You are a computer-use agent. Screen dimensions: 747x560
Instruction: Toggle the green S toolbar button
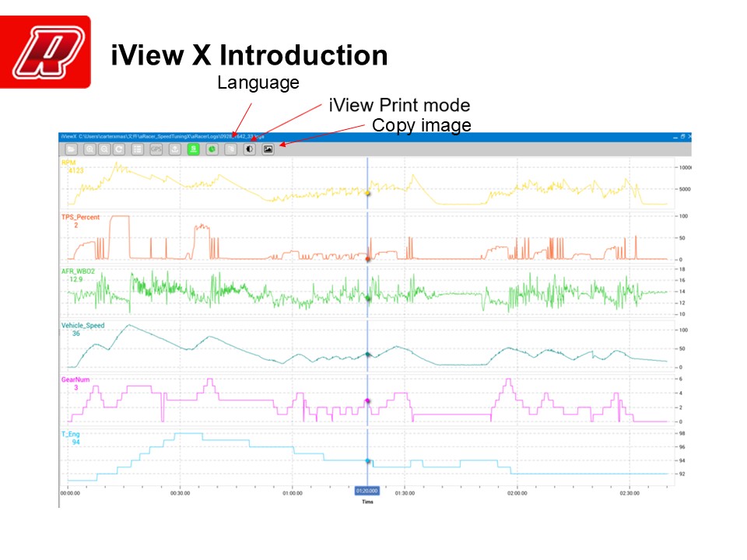pos(194,149)
